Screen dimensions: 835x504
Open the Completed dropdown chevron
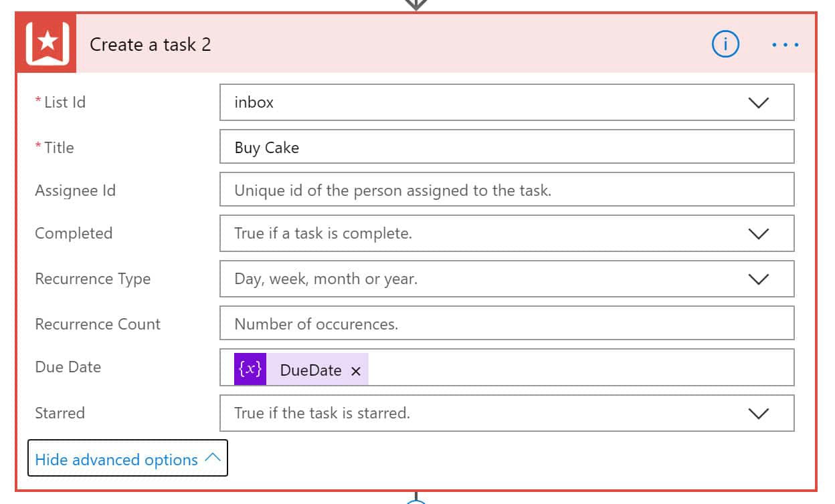(758, 234)
